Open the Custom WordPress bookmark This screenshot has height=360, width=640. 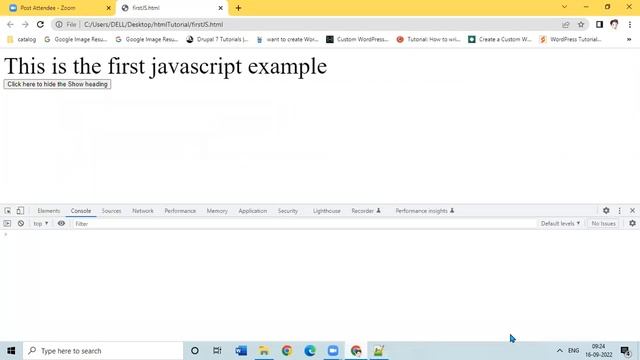pyautogui.click(x=357, y=40)
